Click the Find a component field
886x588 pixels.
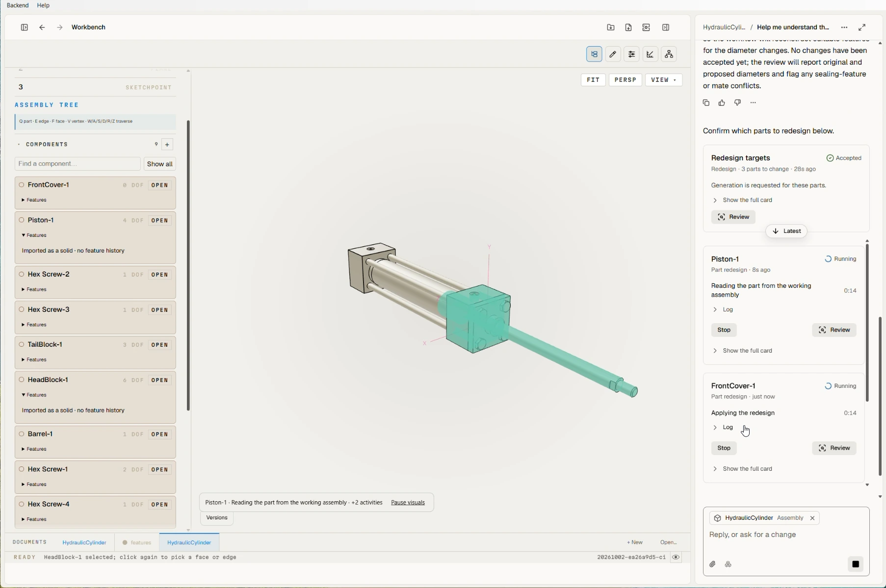point(78,164)
